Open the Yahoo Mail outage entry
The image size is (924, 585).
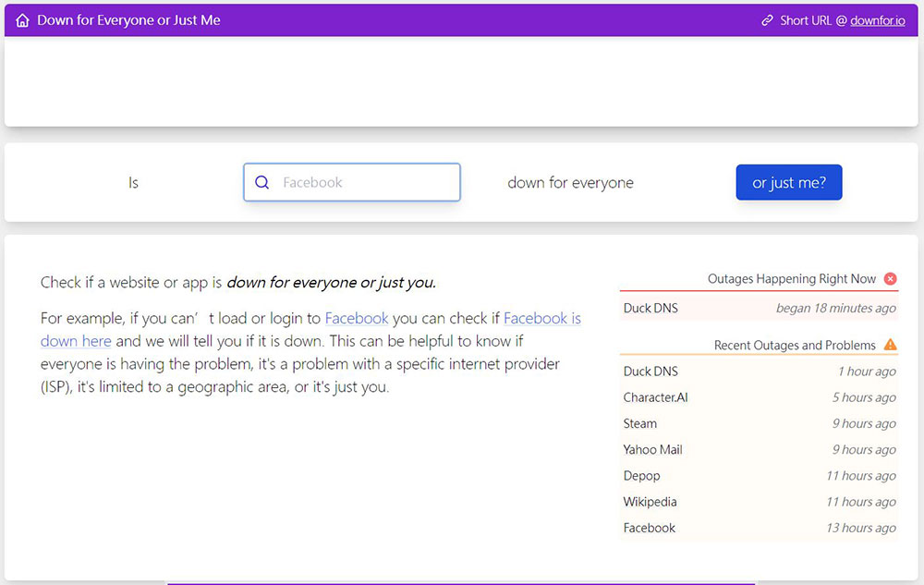tap(652, 450)
